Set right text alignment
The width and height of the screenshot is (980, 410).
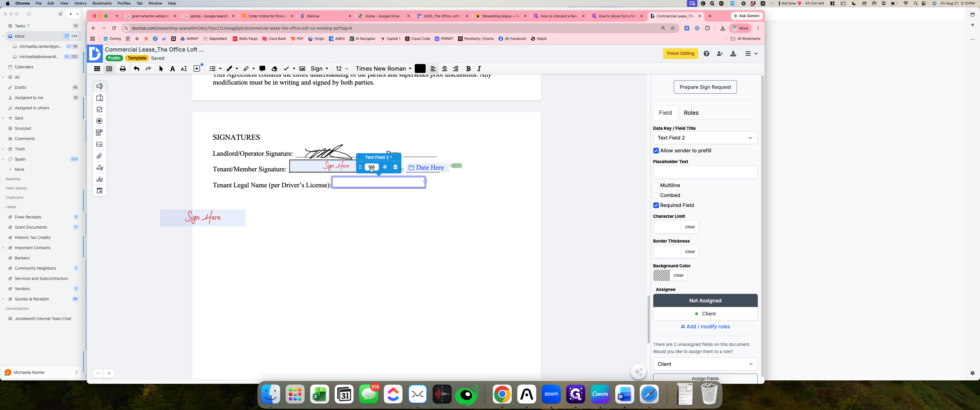coord(456,68)
